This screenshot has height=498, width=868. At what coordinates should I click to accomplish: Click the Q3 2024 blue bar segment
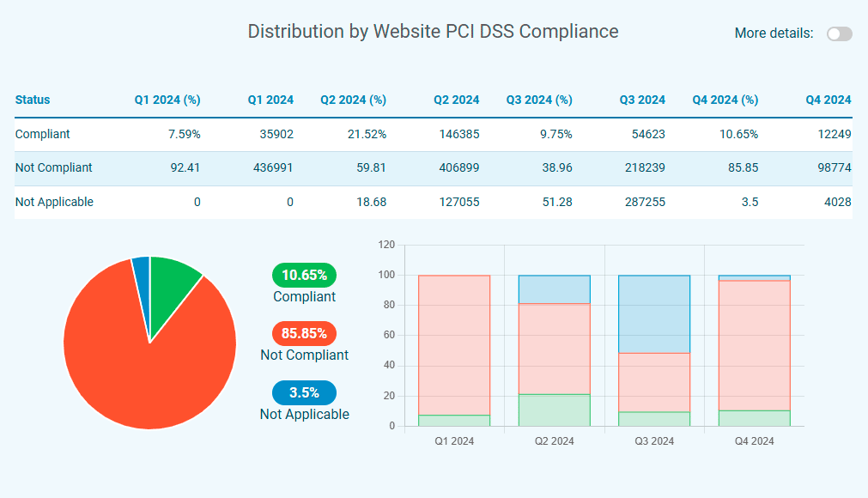coord(654,313)
